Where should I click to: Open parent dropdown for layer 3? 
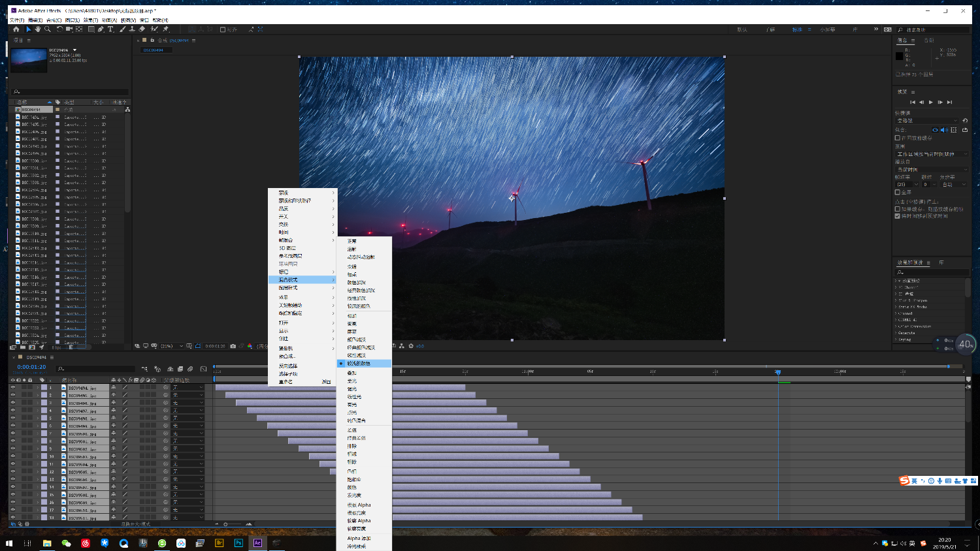tap(188, 403)
